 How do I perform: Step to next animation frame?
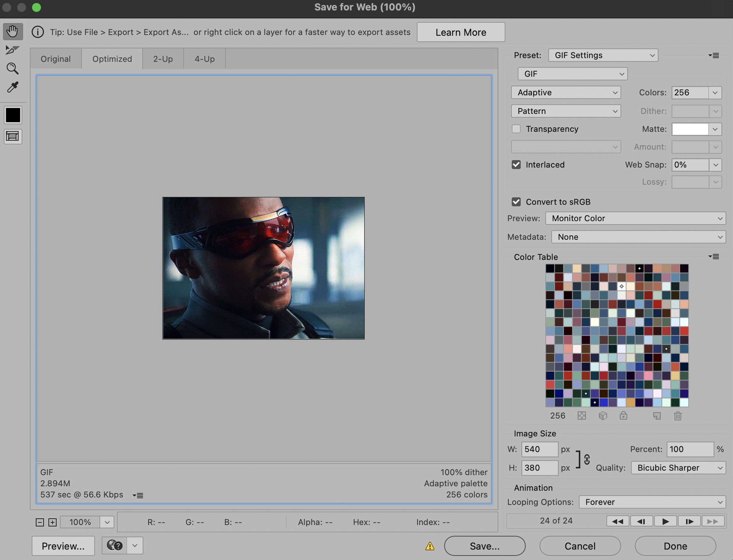689,521
